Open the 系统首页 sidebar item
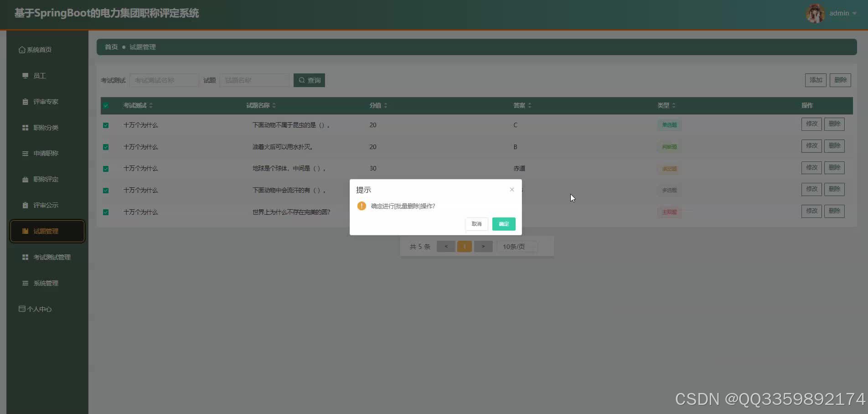Image resolution: width=868 pixels, height=414 pixels. click(x=39, y=49)
